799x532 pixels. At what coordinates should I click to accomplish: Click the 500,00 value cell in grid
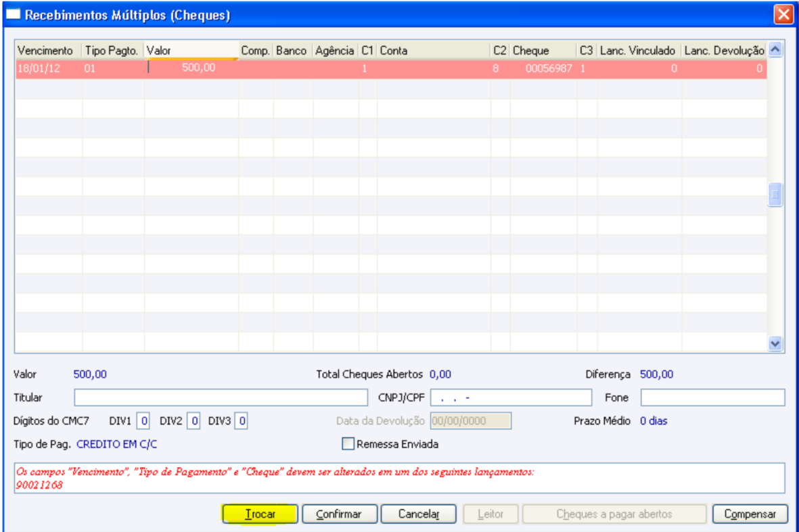click(x=191, y=68)
